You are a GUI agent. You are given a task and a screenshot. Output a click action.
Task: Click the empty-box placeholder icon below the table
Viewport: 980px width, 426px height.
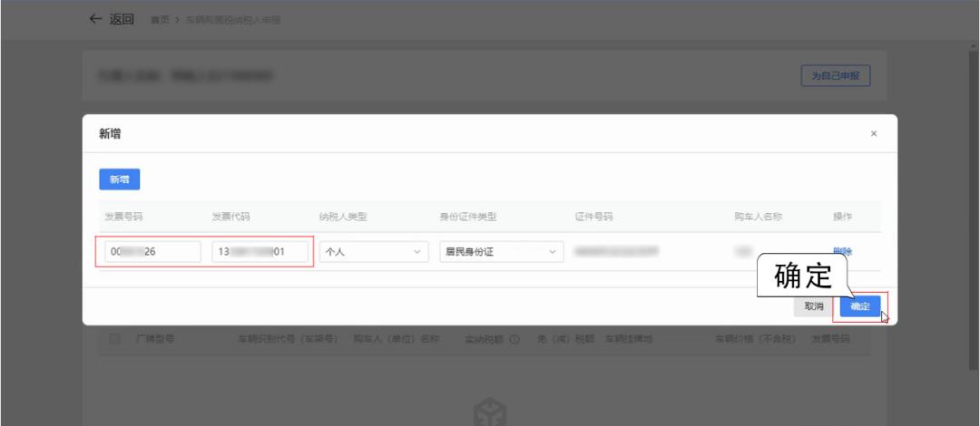pyautogui.click(x=489, y=412)
